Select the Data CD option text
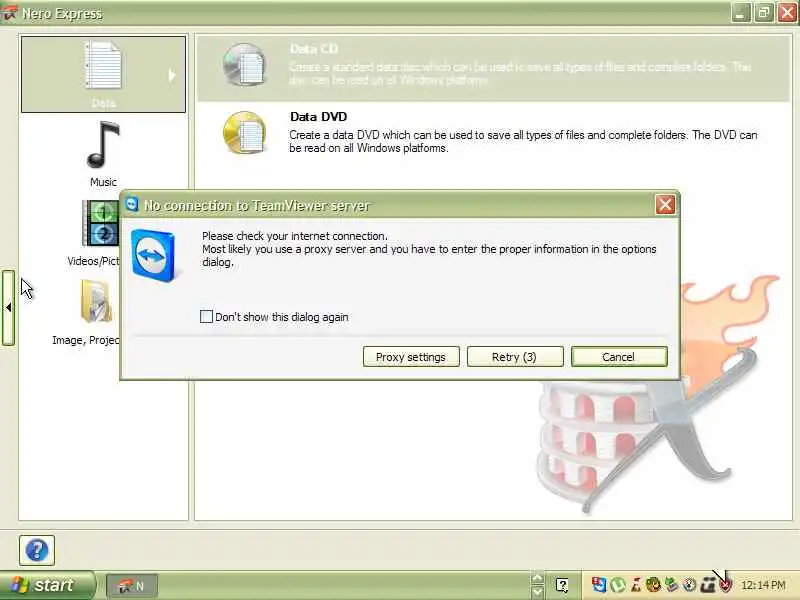 pos(314,49)
